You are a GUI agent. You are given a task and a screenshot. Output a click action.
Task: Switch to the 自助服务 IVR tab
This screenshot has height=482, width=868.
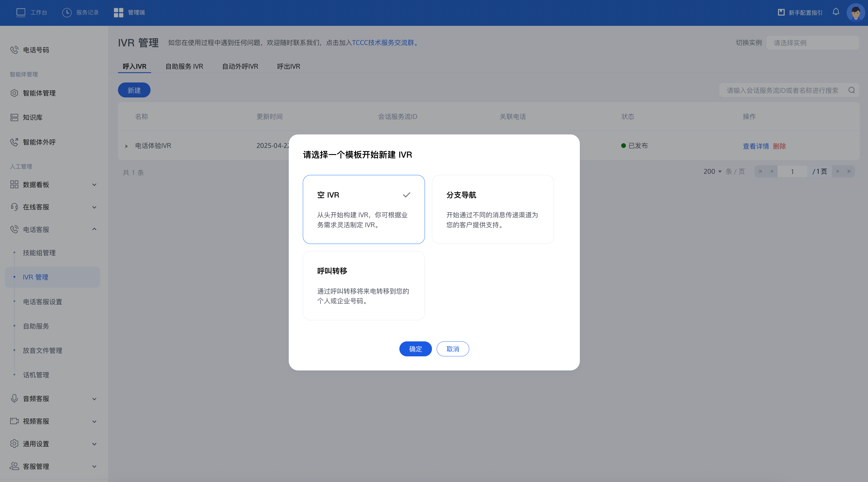[x=184, y=66]
